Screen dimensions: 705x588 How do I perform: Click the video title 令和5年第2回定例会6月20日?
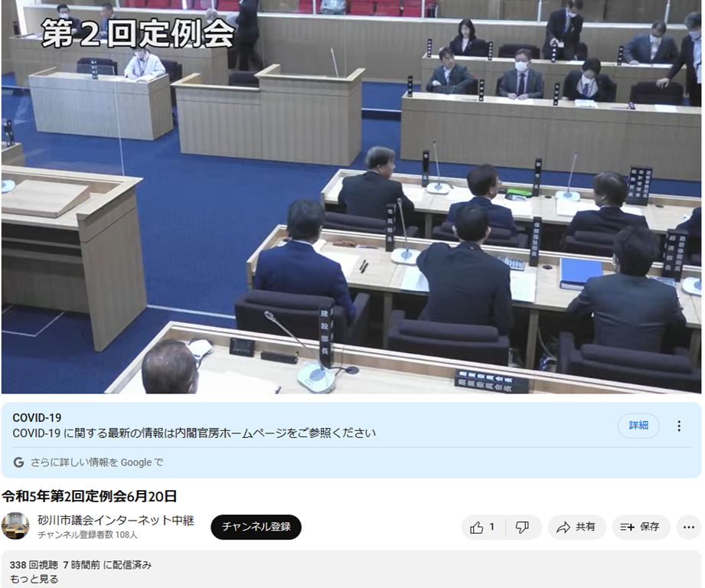pyautogui.click(x=90, y=496)
